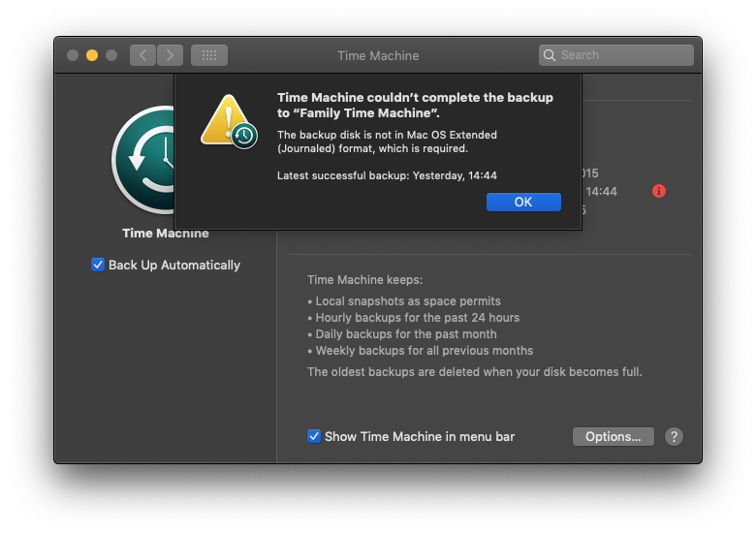Go forward with the right chevron button
Screen dimensions: 756x535
(170, 55)
